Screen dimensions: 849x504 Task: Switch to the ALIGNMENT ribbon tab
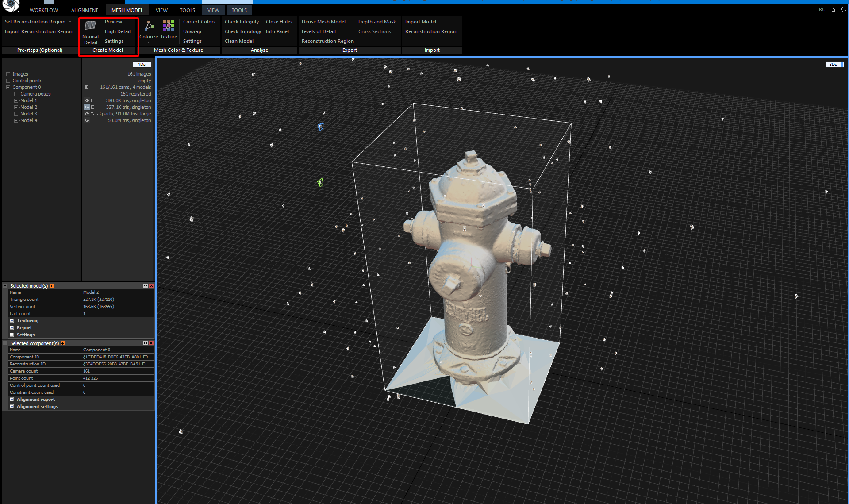point(85,10)
